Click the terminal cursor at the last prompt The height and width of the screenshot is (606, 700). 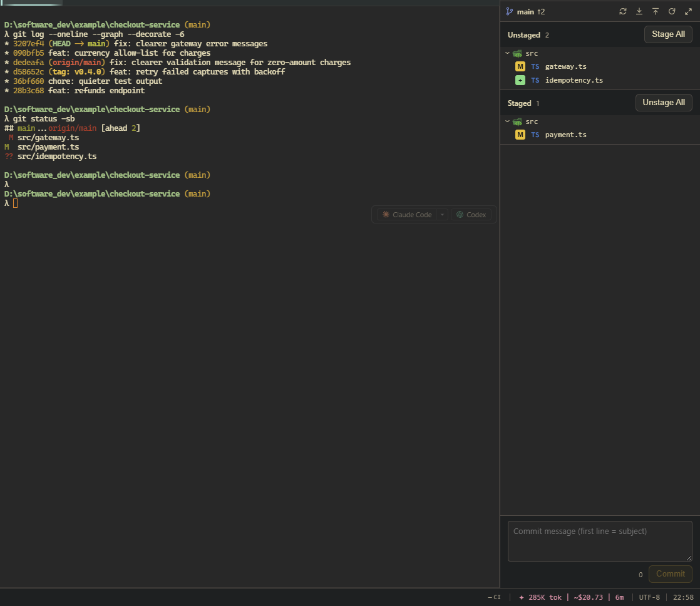(x=15, y=203)
